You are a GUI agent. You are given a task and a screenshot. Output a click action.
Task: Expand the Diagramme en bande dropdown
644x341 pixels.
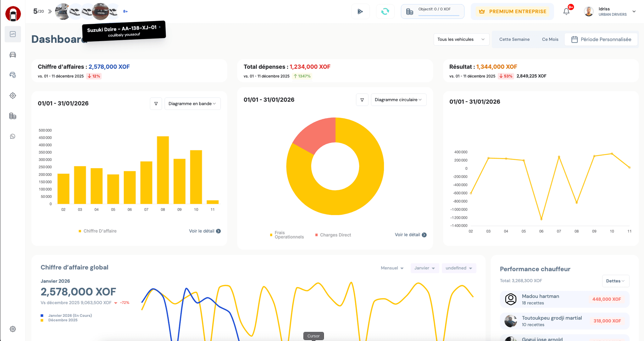coord(192,104)
